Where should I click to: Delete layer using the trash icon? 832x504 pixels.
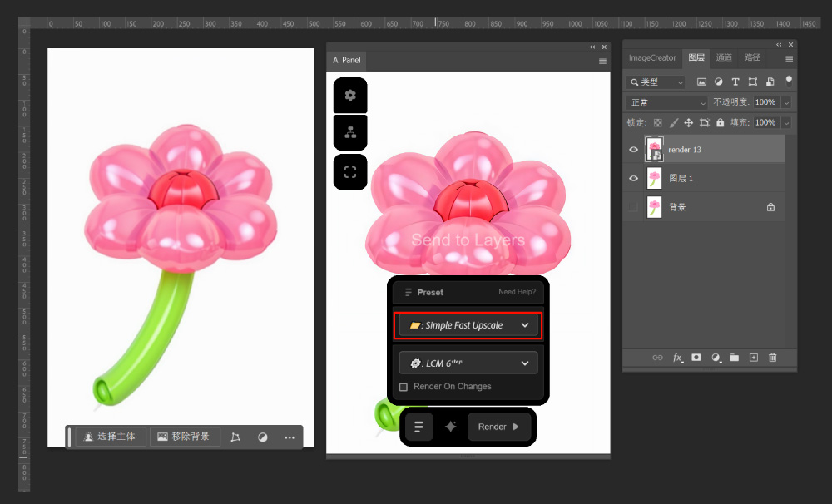coord(772,358)
